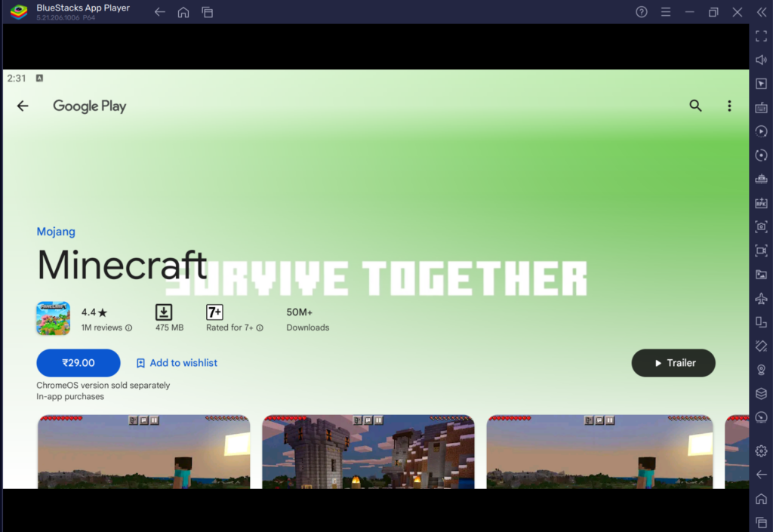Open the multi-instance manager icon
Viewport: 773px width, 532px height.
pos(761,321)
